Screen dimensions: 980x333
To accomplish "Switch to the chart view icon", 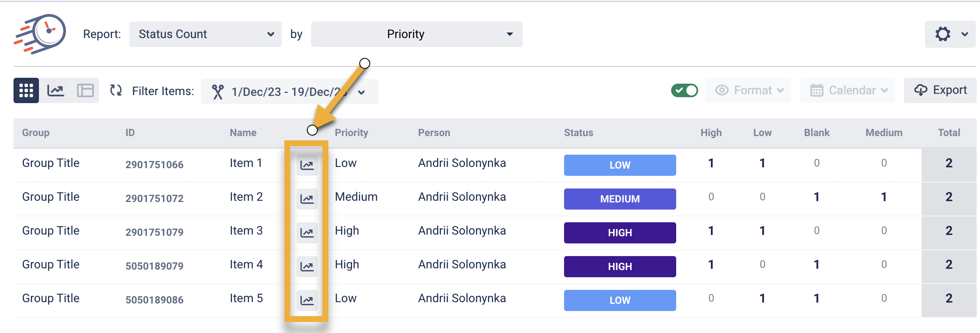I will coord(56,90).
